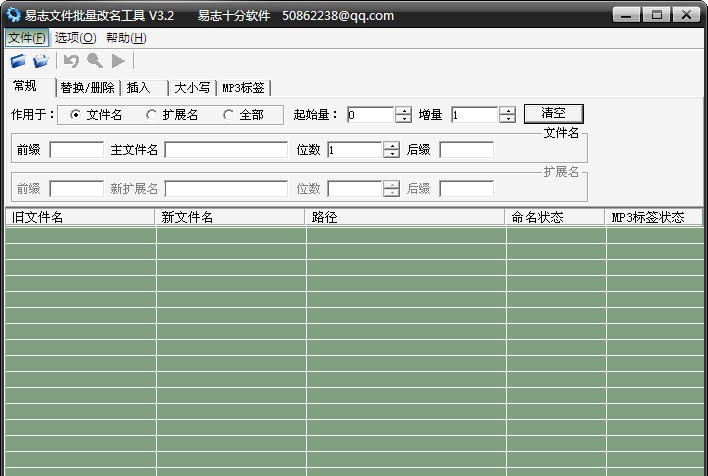Click the 主文件名 input field

click(x=226, y=149)
